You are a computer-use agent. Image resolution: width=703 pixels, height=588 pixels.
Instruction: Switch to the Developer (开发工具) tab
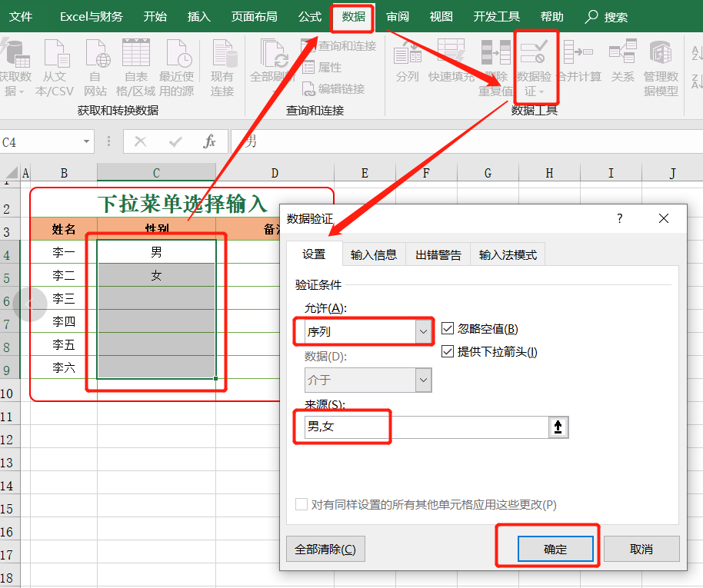497,17
